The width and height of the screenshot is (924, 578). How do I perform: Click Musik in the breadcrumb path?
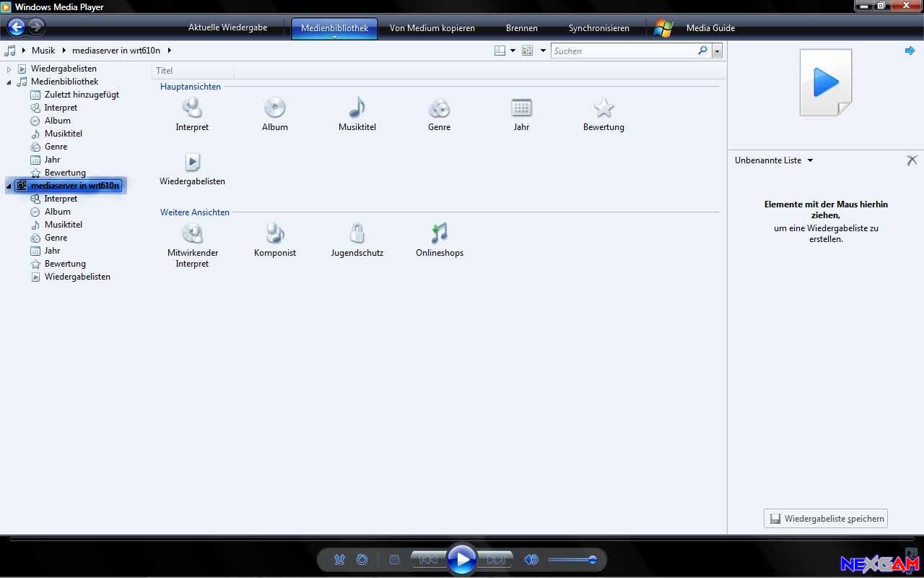43,51
